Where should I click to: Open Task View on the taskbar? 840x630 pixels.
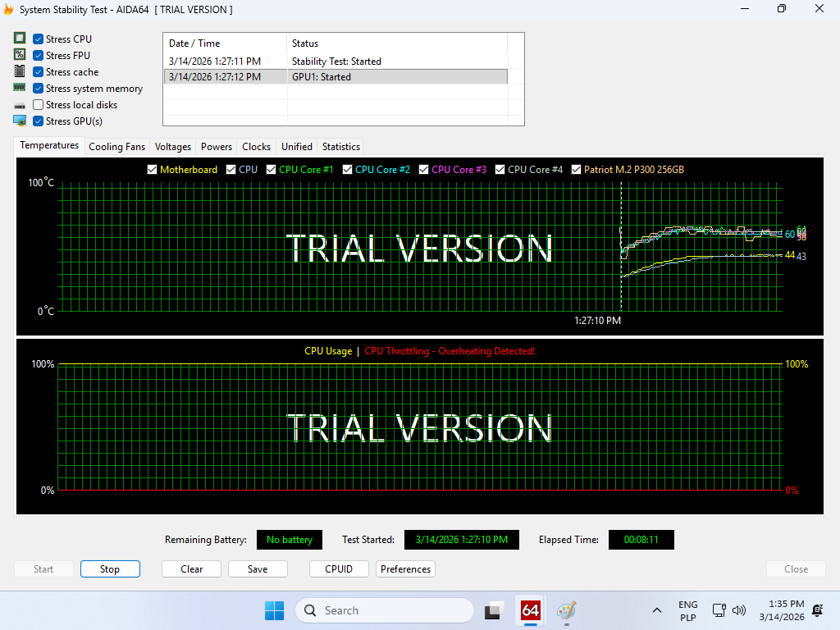(x=495, y=610)
